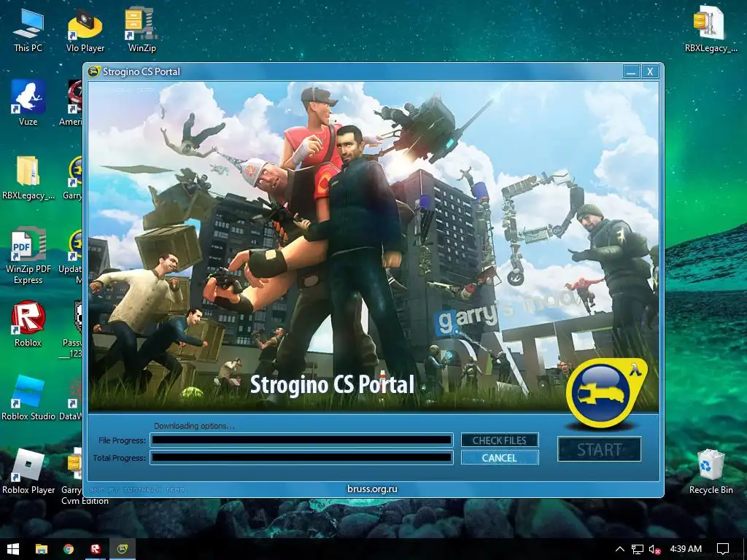747x560 pixels.
Task: Open the Recycle Bin
Action: pos(711,472)
